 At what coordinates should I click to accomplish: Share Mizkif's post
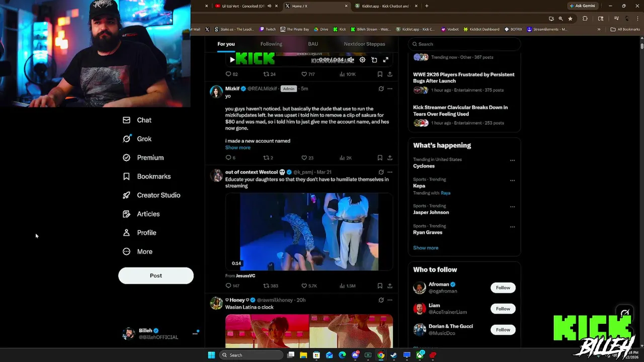[389, 158]
